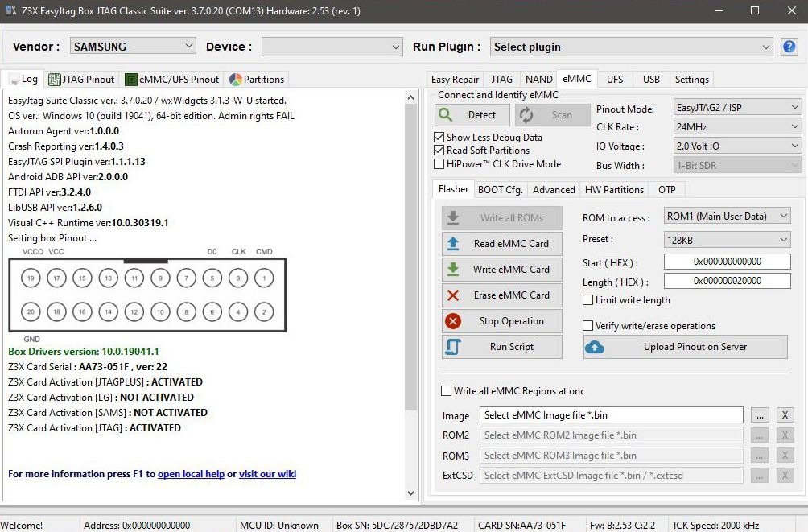This screenshot has width=808, height=532.
Task: Click the green Write eMMC Card arrow icon
Action: (x=453, y=269)
